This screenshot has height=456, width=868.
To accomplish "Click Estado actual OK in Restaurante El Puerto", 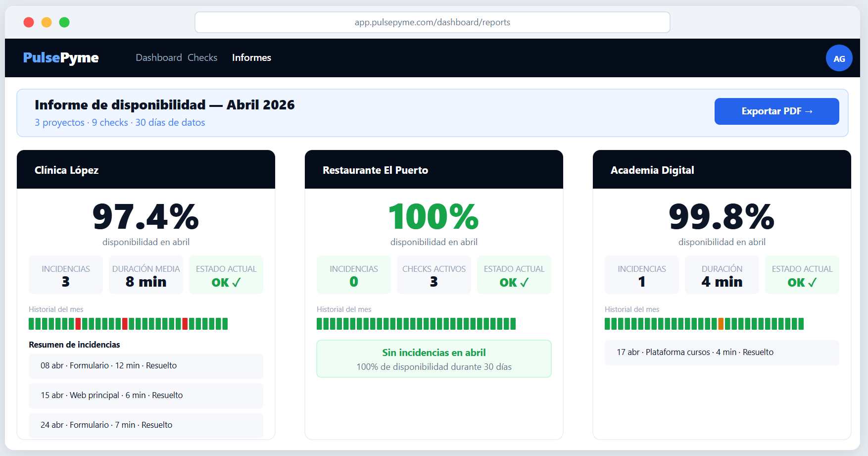I will point(514,275).
